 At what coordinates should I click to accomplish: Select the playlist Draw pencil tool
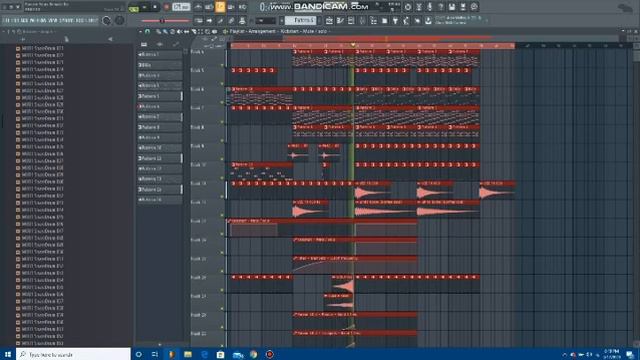pyautogui.click(x=158, y=31)
